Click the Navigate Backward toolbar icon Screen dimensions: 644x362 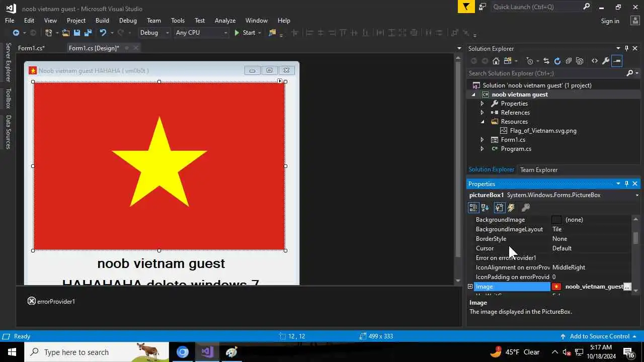click(x=16, y=33)
